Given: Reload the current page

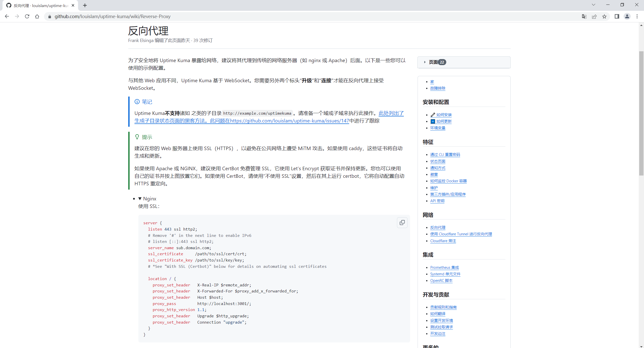Looking at the screenshot, I should 27,16.
